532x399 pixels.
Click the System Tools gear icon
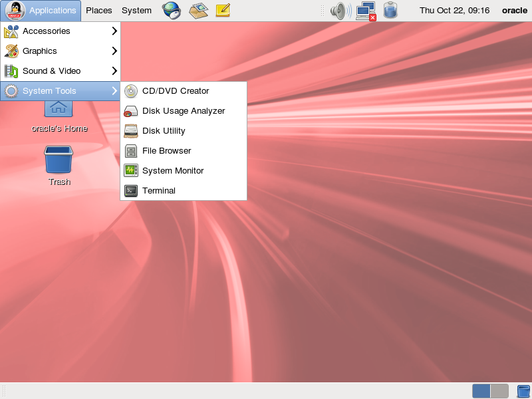[x=11, y=91]
